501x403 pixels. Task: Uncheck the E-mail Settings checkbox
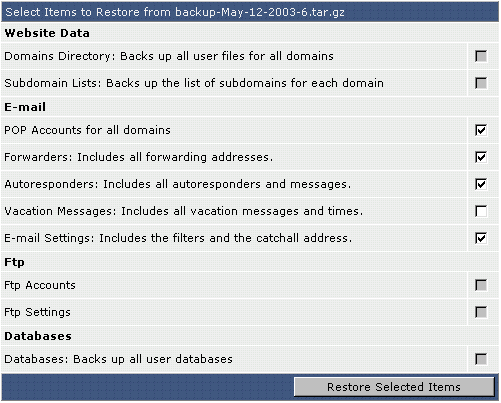(481, 238)
